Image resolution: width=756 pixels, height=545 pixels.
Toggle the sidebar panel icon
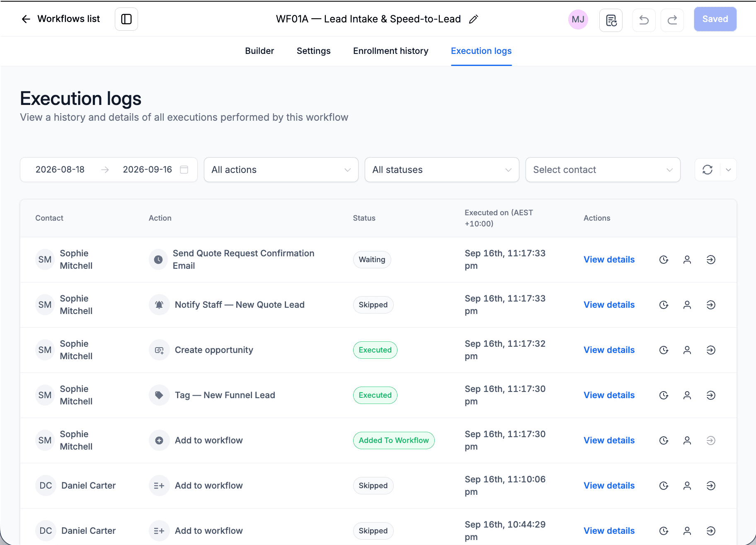tap(126, 19)
